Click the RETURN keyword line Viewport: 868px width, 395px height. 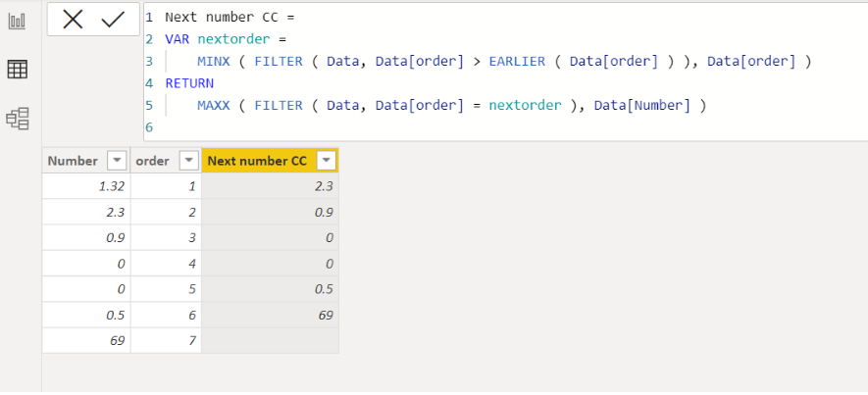click(x=189, y=83)
